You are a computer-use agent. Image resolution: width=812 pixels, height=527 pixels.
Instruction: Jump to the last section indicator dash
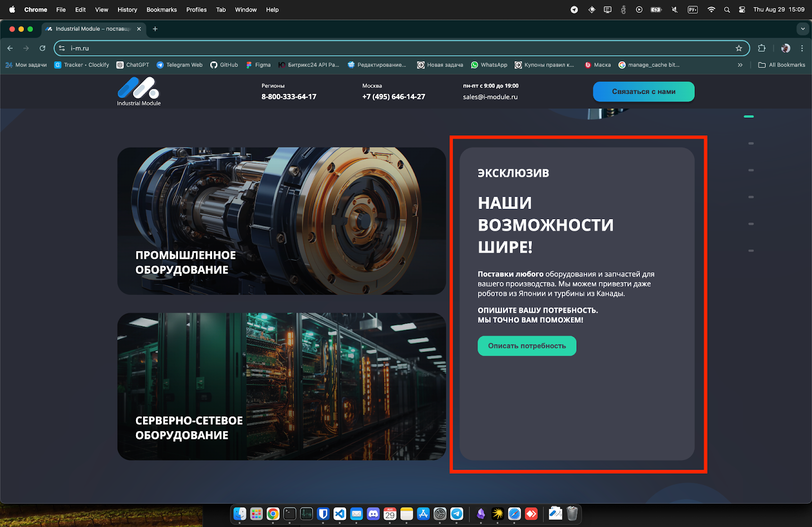click(x=751, y=251)
